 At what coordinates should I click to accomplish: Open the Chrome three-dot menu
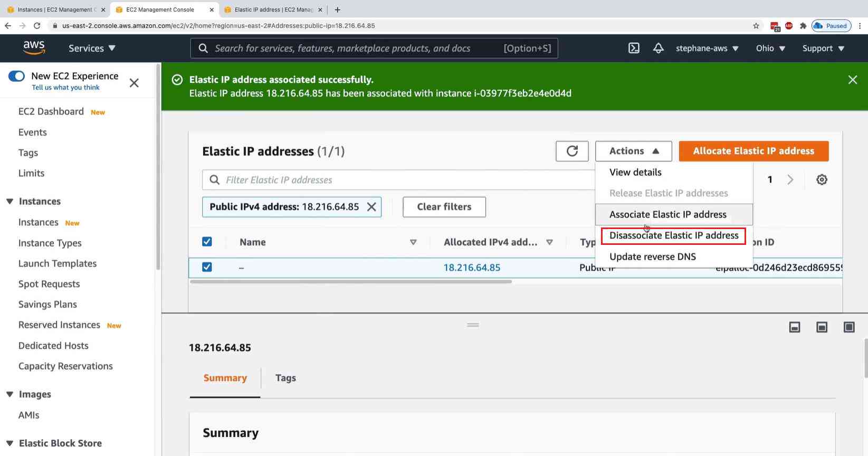(860, 25)
